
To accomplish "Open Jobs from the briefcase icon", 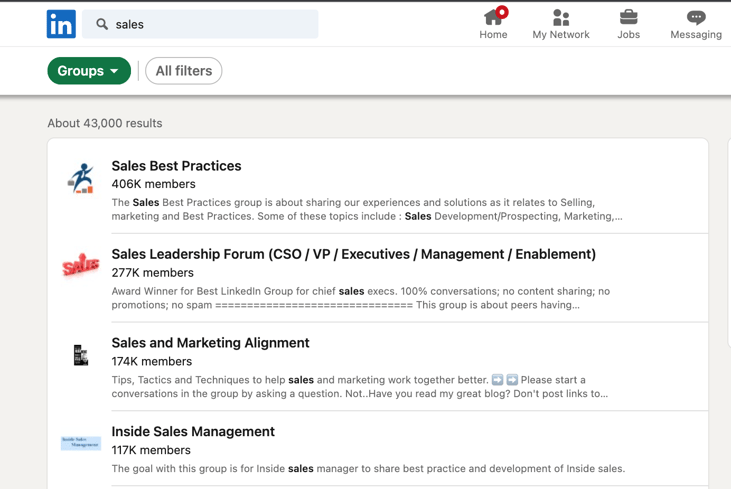I will tap(628, 17).
